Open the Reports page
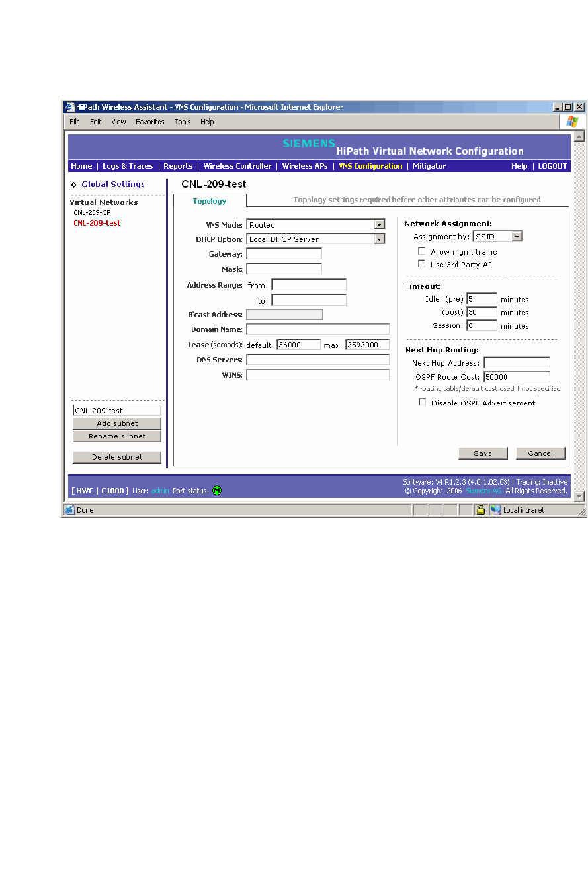This screenshot has height=869, width=588. (x=178, y=166)
